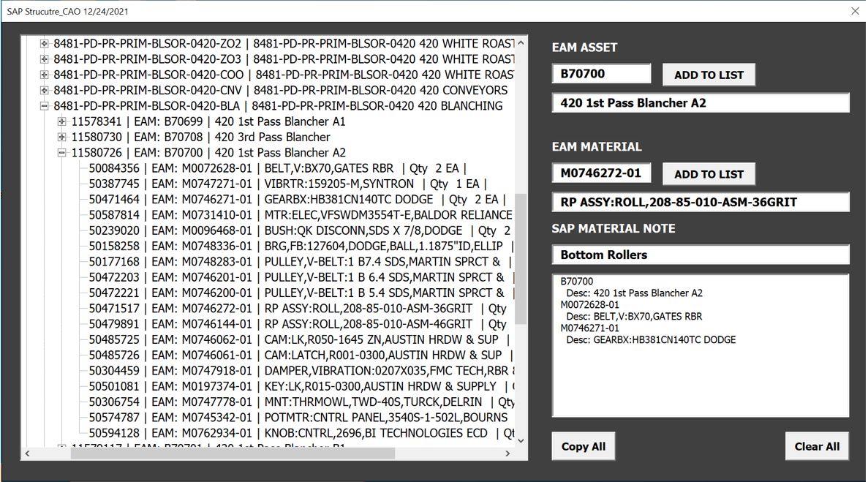
Task: Click the EAM Asset B70700 input field
Action: (x=600, y=74)
